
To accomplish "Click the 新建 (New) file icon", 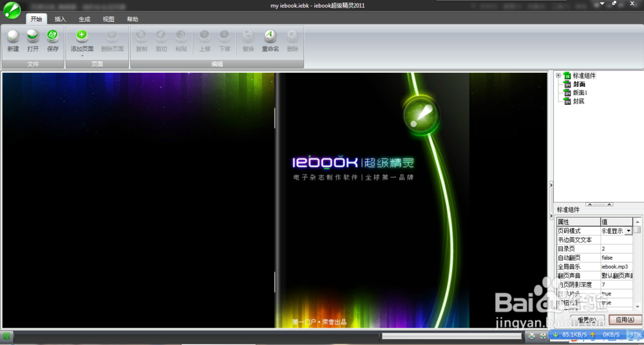I will pyautogui.click(x=13, y=36).
